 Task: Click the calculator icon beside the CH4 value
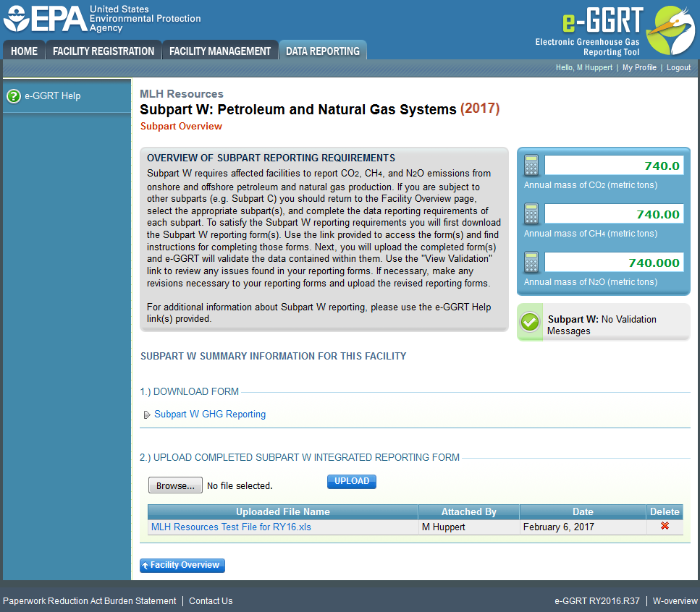point(531,214)
